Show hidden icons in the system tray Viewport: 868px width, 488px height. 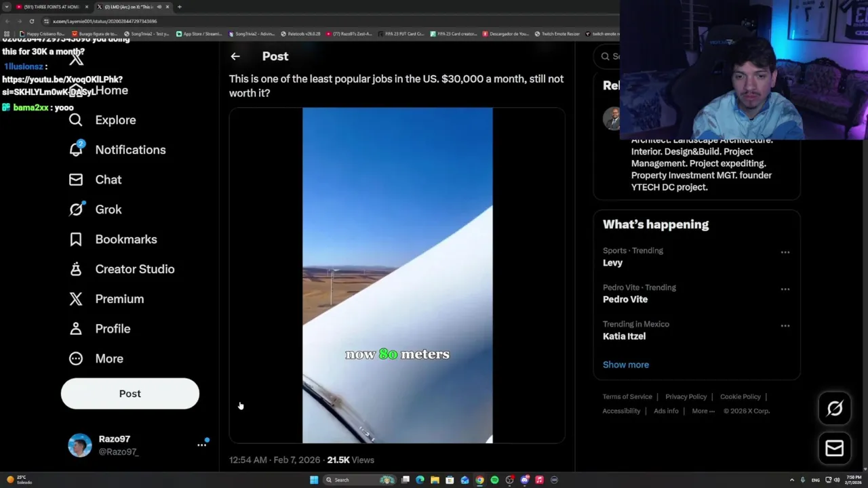click(792, 480)
